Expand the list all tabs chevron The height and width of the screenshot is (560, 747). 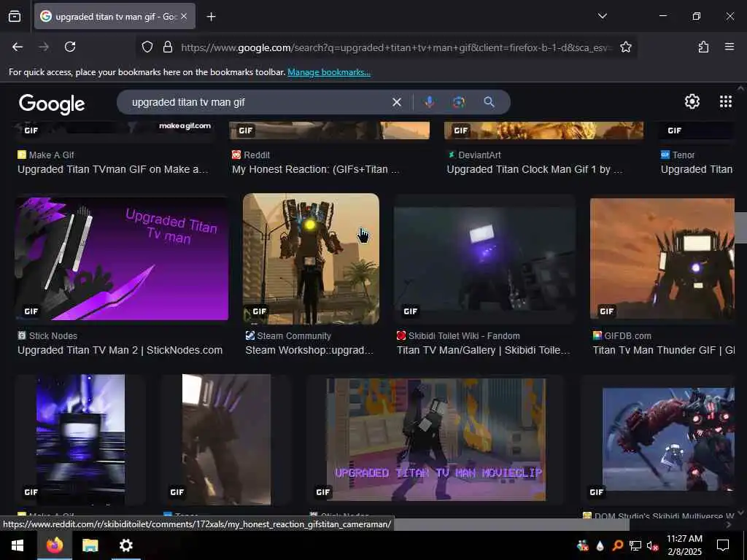[602, 16]
